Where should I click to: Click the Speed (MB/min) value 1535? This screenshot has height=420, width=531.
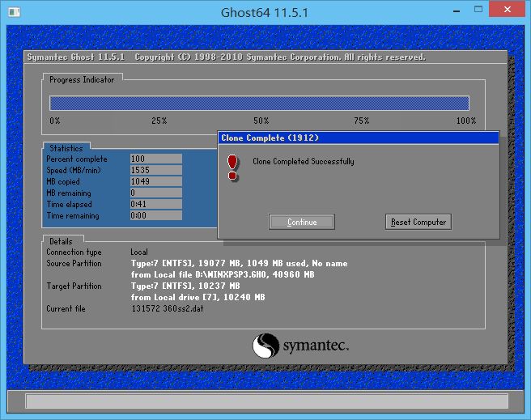coord(155,171)
